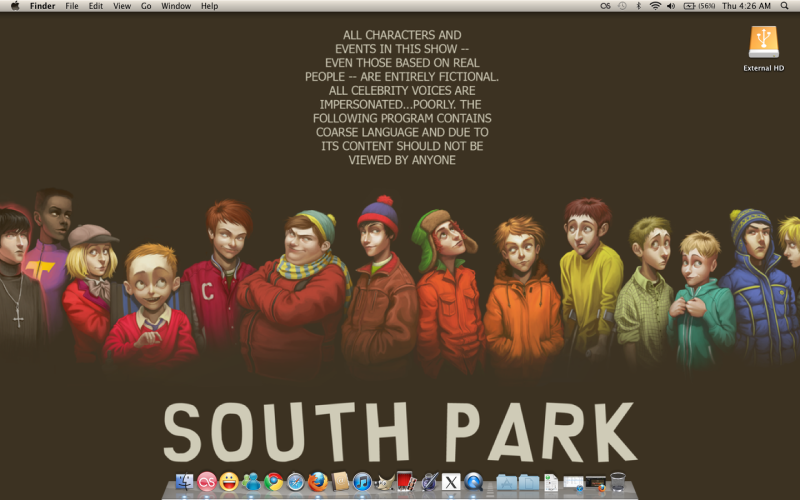Viewport: 800px width, 500px height.
Task: Launch Google Chrome from the dock
Action: [273, 482]
